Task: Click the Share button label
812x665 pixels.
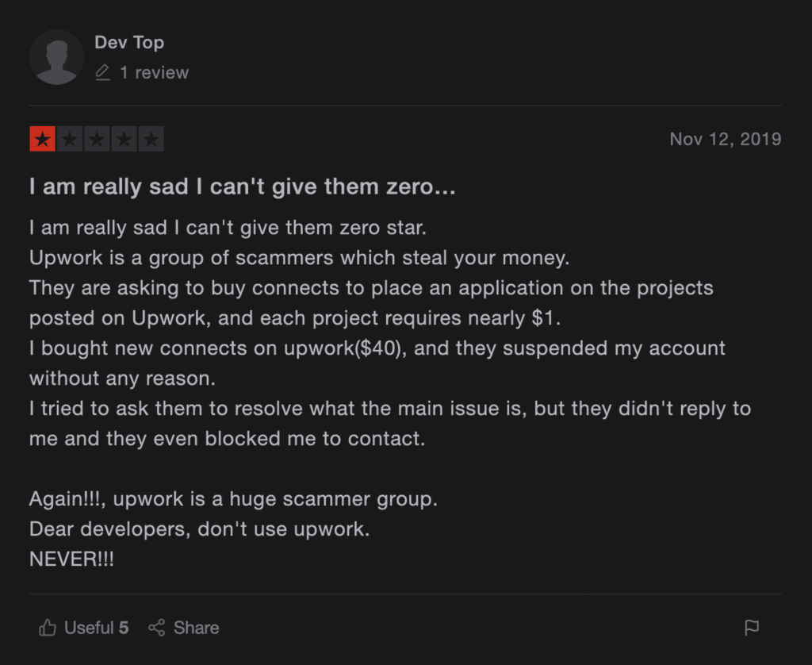Action: tap(196, 628)
